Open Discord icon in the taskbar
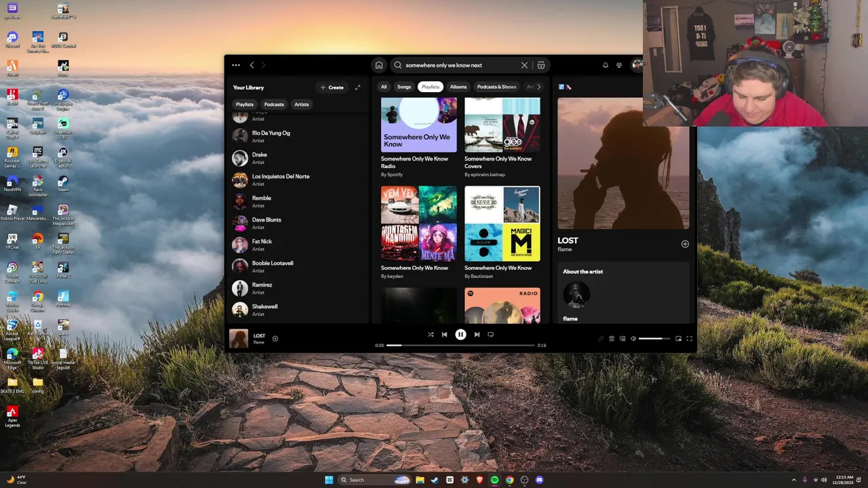 pyautogui.click(x=539, y=480)
